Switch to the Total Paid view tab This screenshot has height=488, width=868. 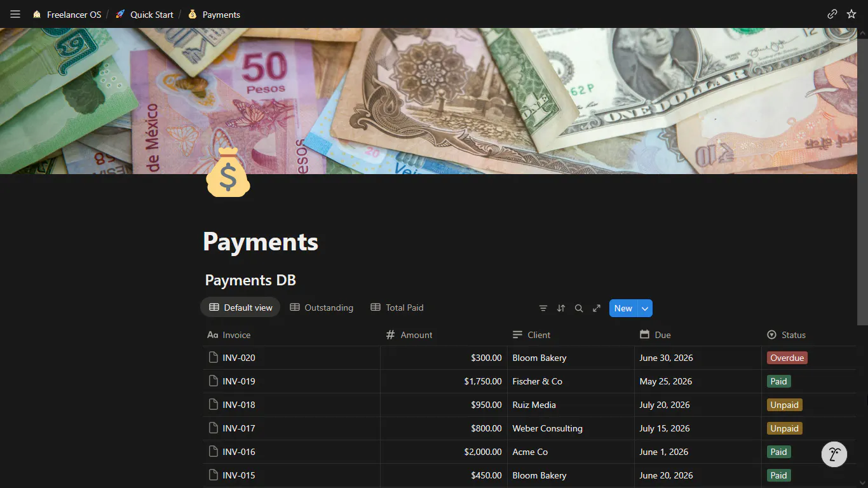pos(397,308)
